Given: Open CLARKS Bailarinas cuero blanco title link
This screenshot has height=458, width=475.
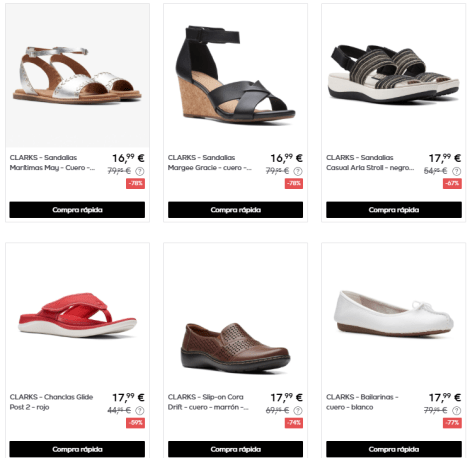Looking at the screenshot, I should [362, 402].
